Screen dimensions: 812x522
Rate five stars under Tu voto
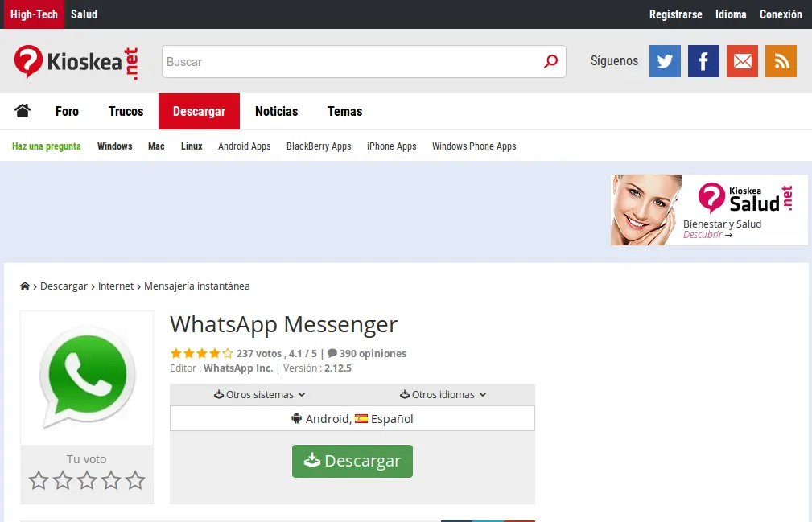pos(135,480)
